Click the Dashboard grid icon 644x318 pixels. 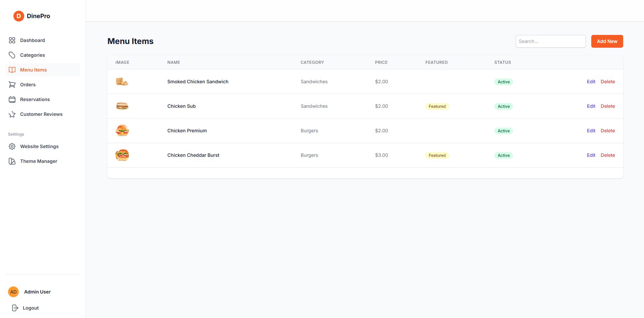click(x=12, y=40)
